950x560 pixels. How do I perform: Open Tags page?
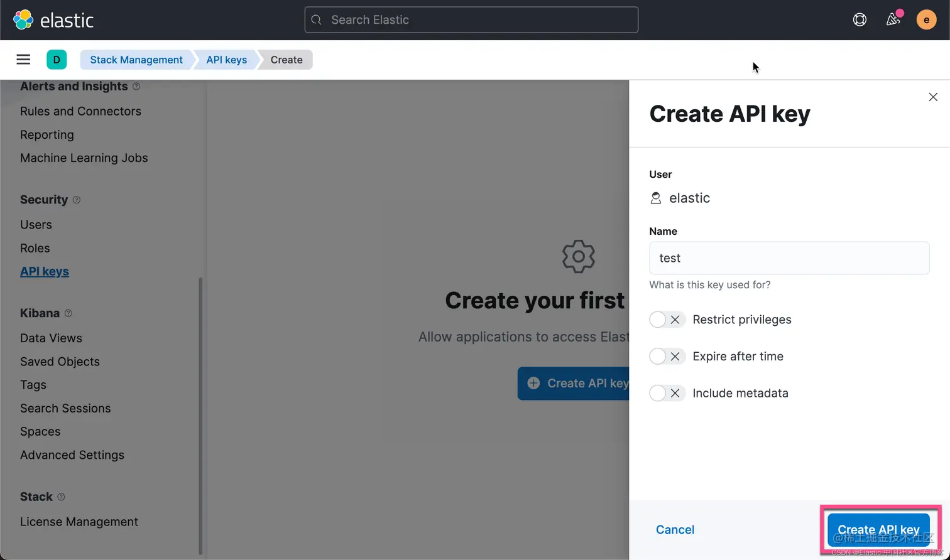pyautogui.click(x=33, y=385)
